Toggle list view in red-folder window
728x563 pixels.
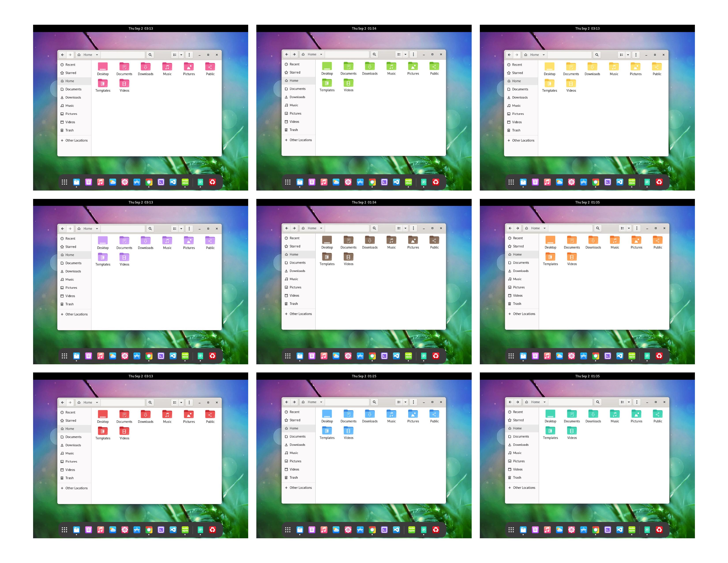(175, 402)
